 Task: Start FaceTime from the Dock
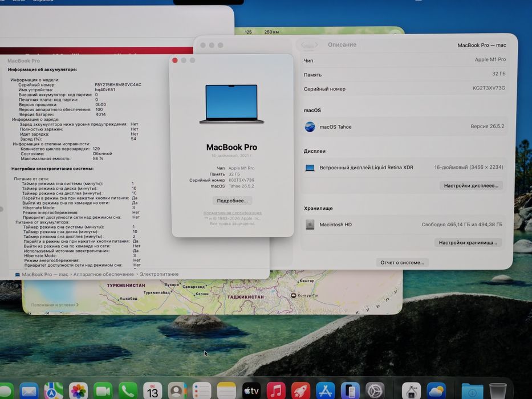(103, 391)
